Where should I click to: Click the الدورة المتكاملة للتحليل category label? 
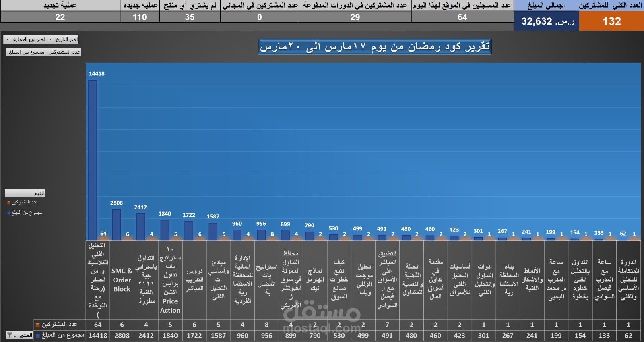pos(628,280)
